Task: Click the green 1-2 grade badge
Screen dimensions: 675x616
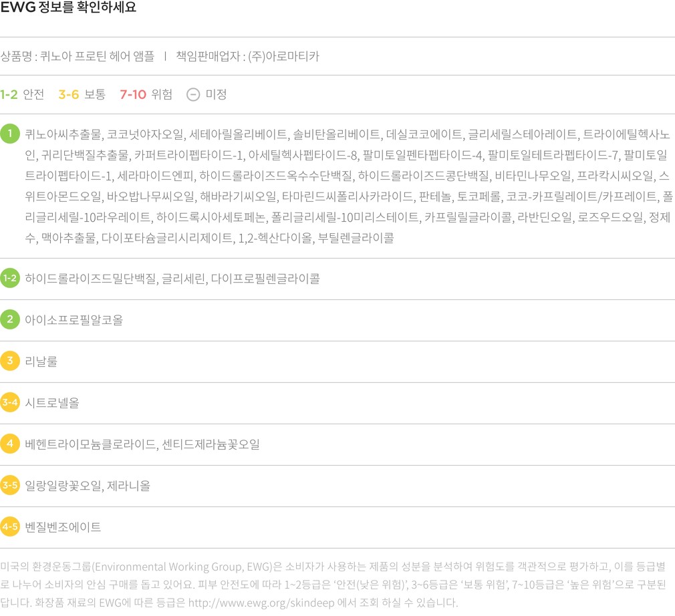Action: tap(10, 278)
